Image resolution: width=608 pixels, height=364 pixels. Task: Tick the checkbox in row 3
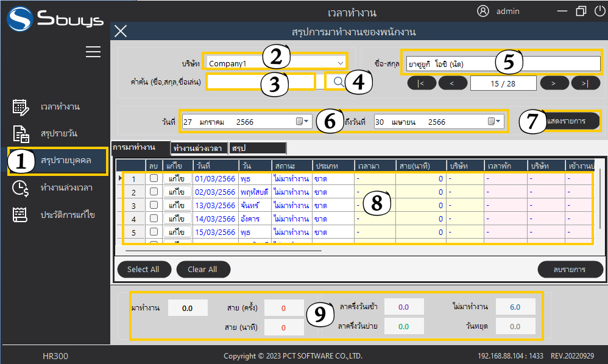[x=154, y=205]
